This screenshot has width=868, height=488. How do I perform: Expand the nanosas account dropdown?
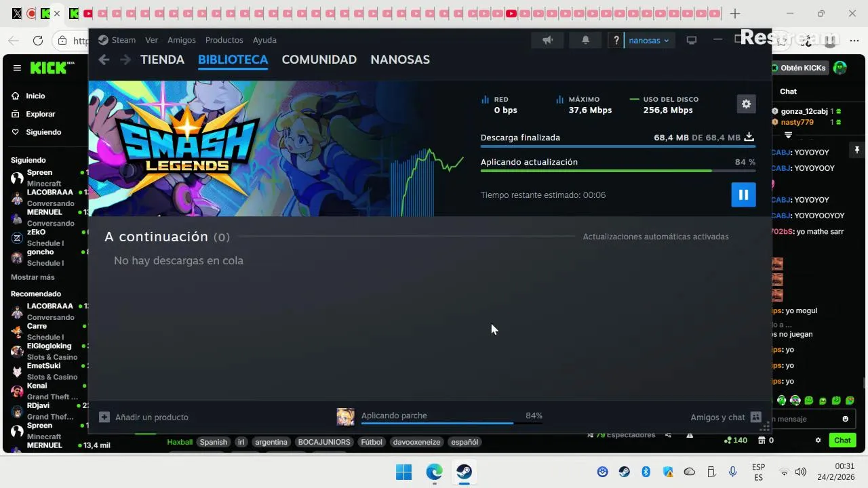pyautogui.click(x=649, y=40)
